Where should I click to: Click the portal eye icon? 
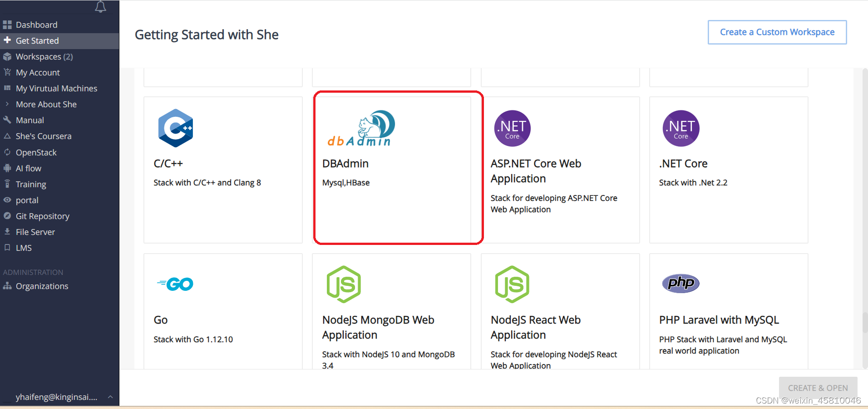click(x=7, y=200)
